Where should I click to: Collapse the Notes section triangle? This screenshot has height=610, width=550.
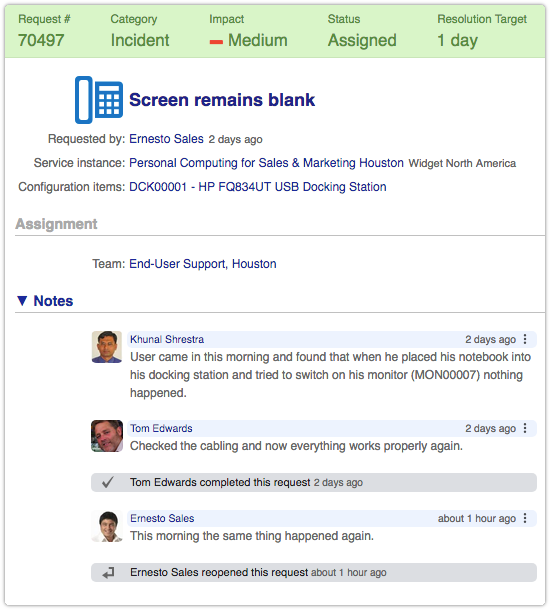22,301
